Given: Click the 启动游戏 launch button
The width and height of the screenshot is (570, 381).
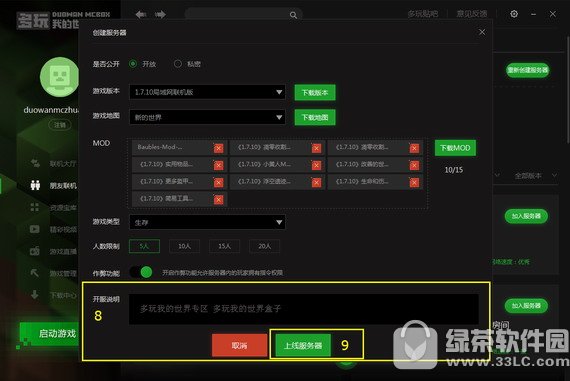Looking at the screenshot, I should 49,333.
